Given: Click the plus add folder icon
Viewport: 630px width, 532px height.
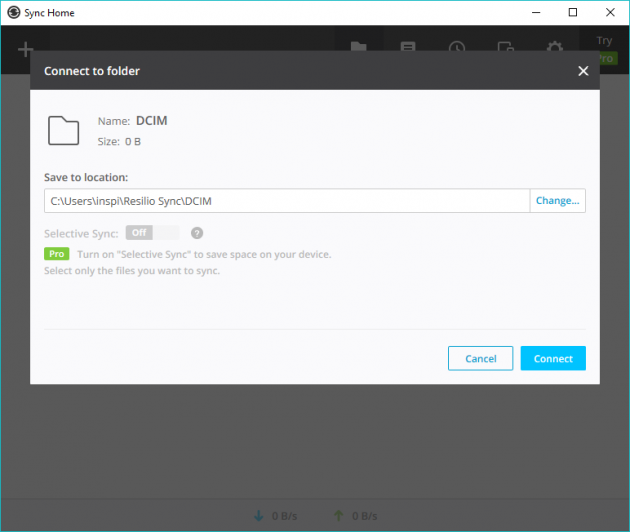Looking at the screenshot, I should coord(26,49).
